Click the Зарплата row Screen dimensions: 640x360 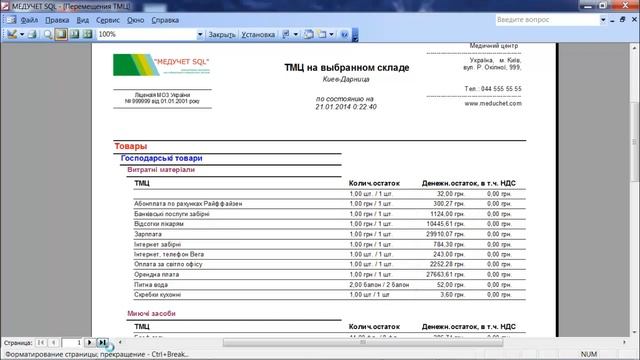click(x=329, y=234)
